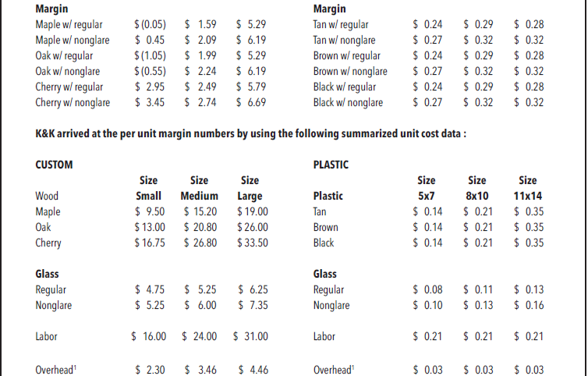Click the Tan w/ regular margin row label
The image size is (588, 376).
pyautogui.click(x=341, y=24)
